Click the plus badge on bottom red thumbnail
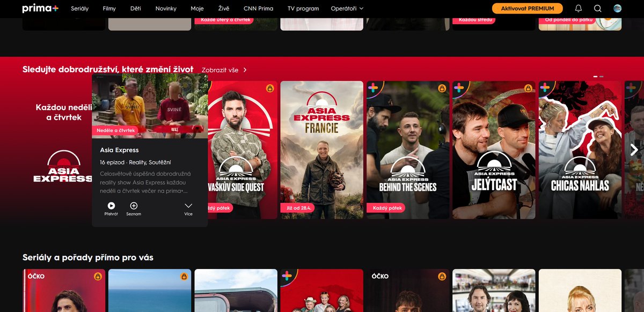Screen dimensions: 644x312 tap(287, 275)
